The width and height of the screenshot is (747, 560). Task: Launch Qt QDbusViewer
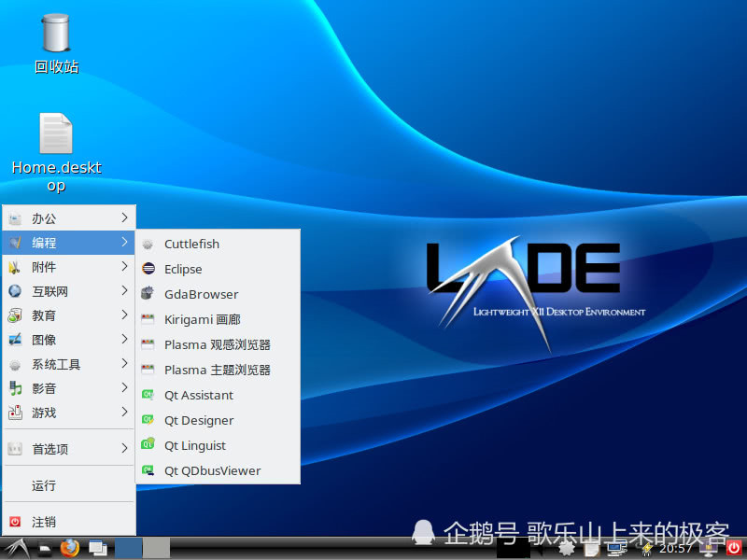point(218,471)
